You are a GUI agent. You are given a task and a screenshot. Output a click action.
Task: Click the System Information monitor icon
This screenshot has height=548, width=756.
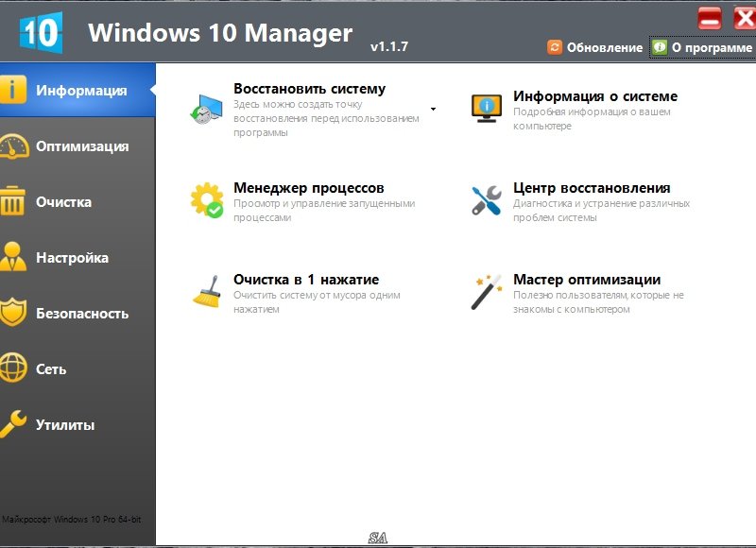[x=487, y=108]
